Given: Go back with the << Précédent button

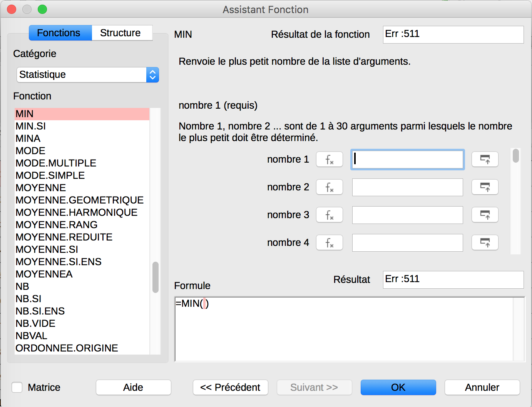Looking at the screenshot, I should pos(230,387).
